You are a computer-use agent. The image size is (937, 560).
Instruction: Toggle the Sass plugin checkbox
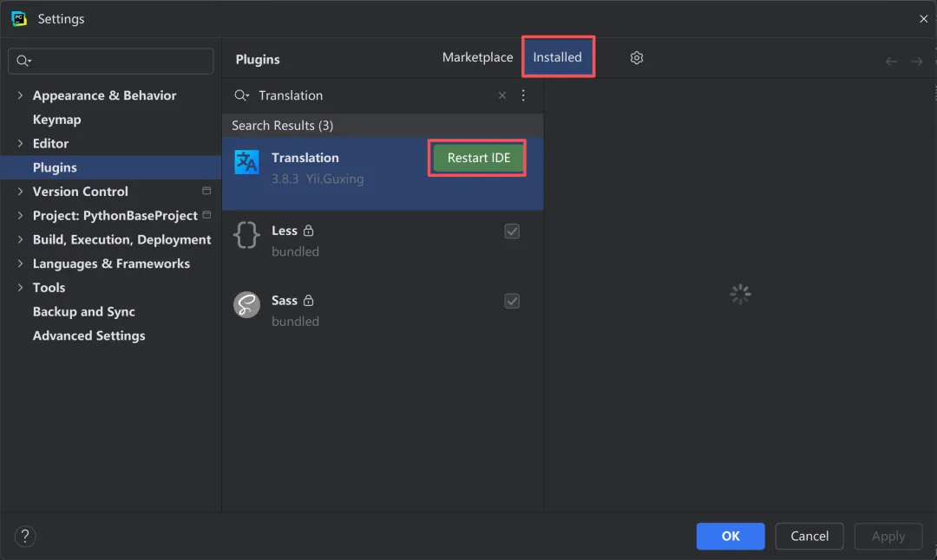click(x=512, y=301)
